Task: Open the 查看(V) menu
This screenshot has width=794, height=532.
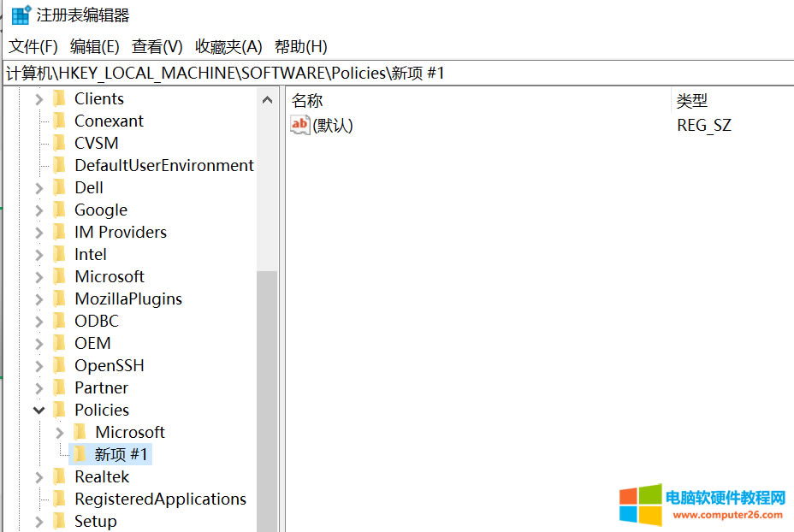Action: [157, 46]
